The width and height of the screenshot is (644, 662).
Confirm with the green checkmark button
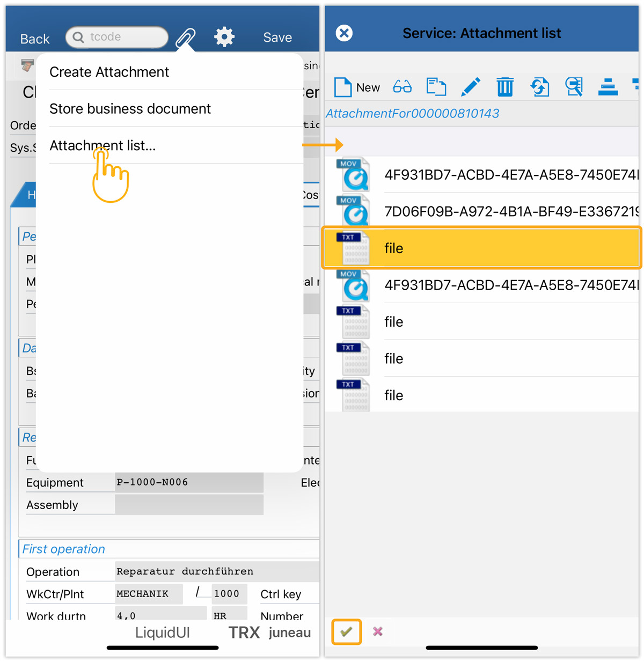click(346, 631)
